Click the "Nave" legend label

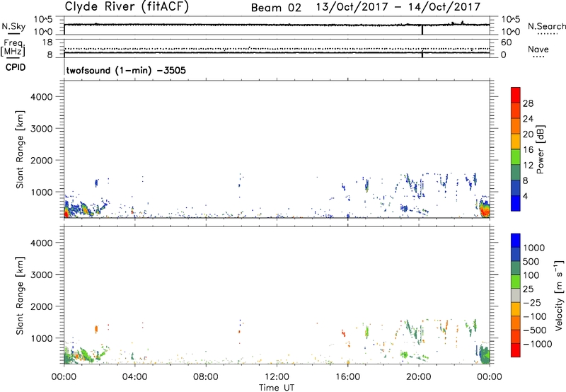(x=538, y=49)
